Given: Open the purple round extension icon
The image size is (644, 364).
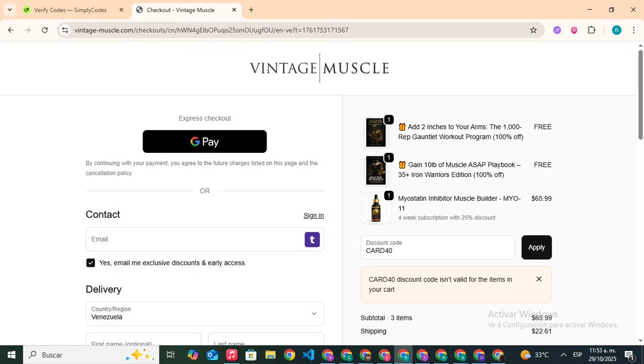Looking at the screenshot, I should click(557, 30).
